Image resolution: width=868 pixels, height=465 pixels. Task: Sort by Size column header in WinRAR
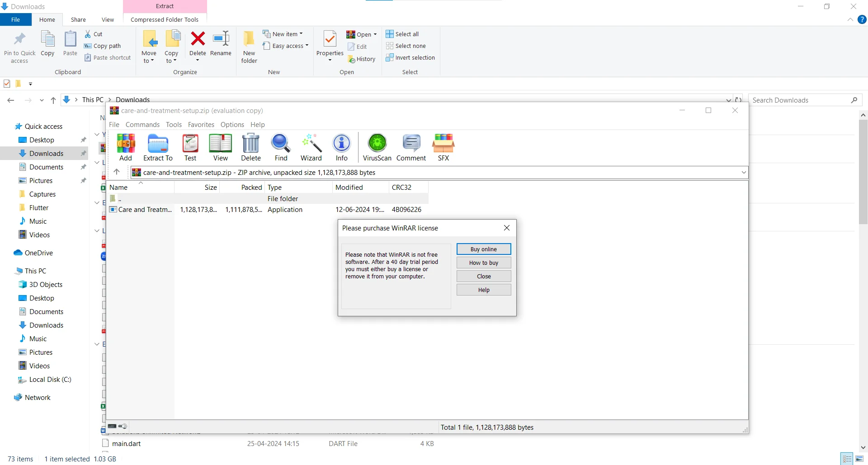point(197,187)
